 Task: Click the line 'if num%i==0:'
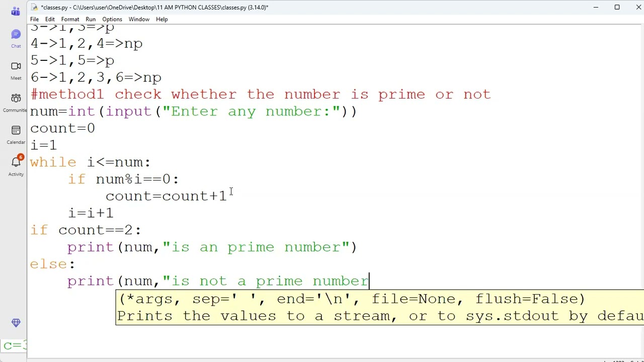pyautogui.click(x=124, y=179)
